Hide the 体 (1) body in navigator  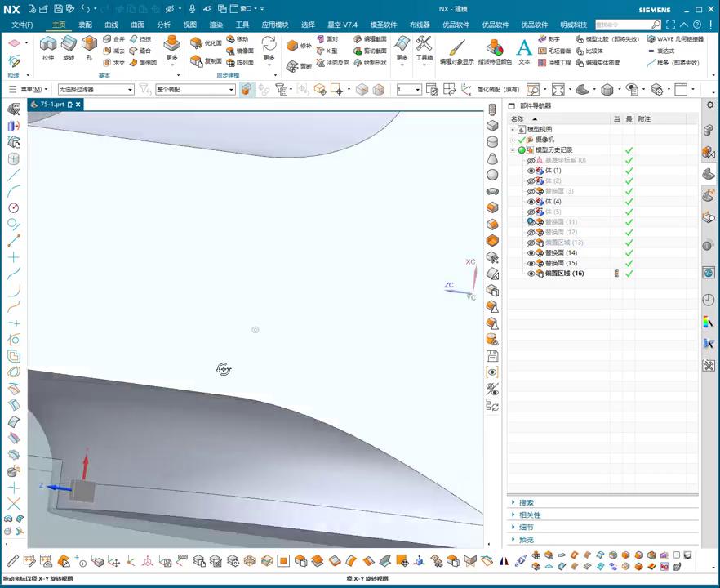click(x=531, y=171)
